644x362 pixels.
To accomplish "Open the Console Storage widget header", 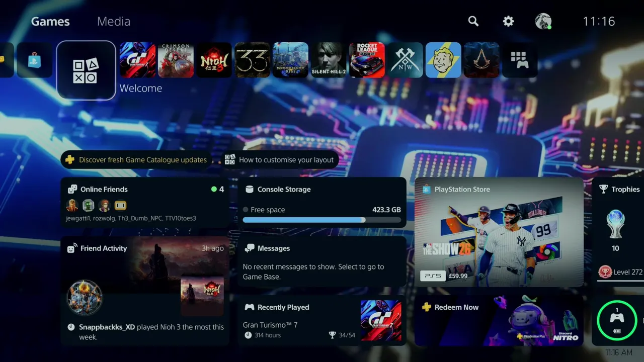I will click(x=278, y=190).
